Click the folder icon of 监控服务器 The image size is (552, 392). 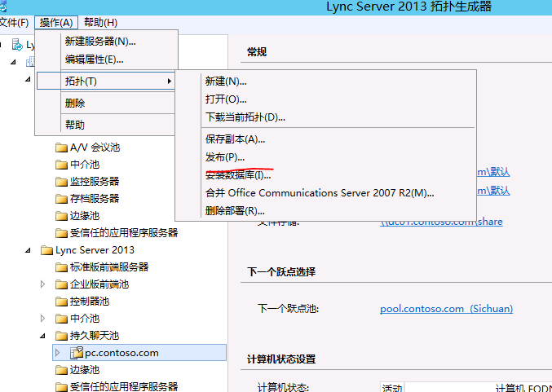(61, 182)
